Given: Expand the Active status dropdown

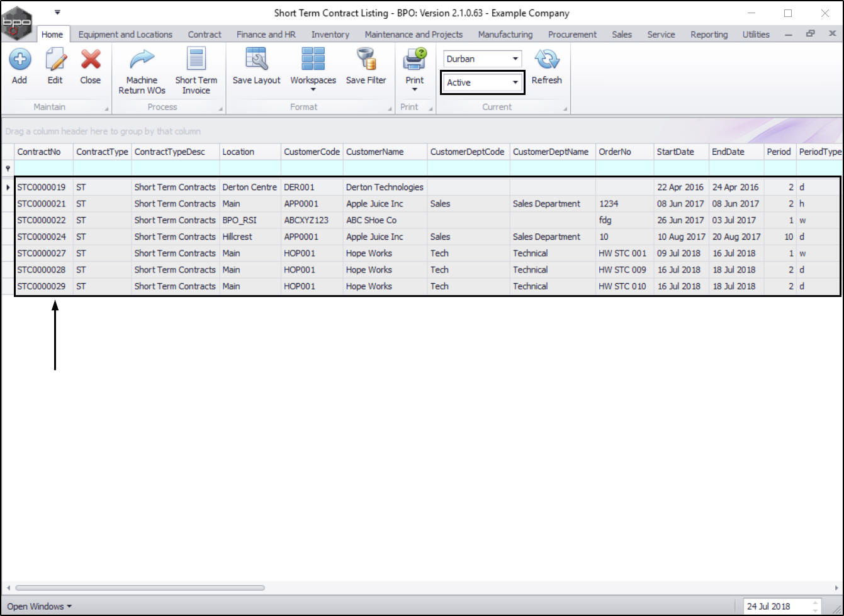Looking at the screenshot, I should (x=515, y=82).
